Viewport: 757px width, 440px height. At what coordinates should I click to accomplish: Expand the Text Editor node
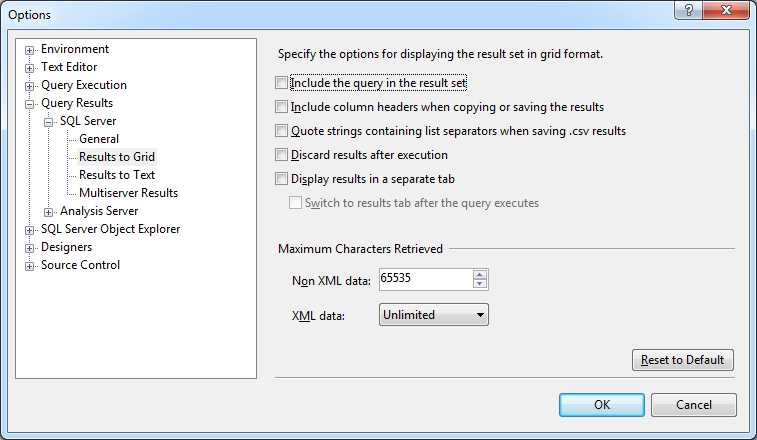click(x=30, y=68)
